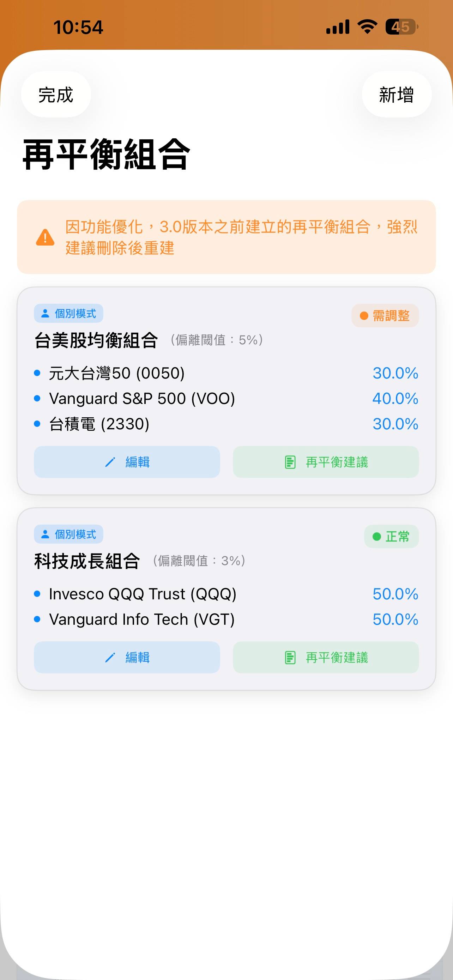
Task: Tap the battery indicator in status bar
Action: click(401, 27)
